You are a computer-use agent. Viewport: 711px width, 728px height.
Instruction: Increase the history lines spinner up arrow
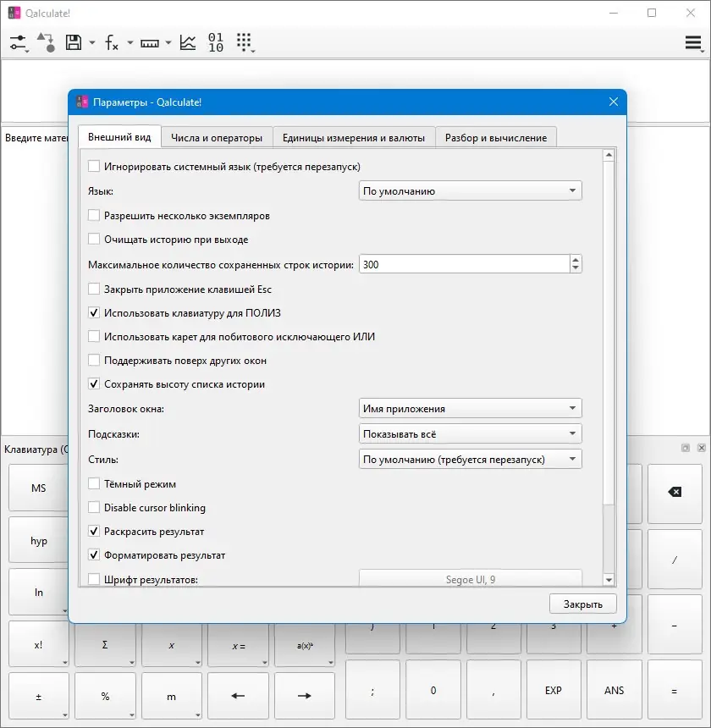(576, 260)
